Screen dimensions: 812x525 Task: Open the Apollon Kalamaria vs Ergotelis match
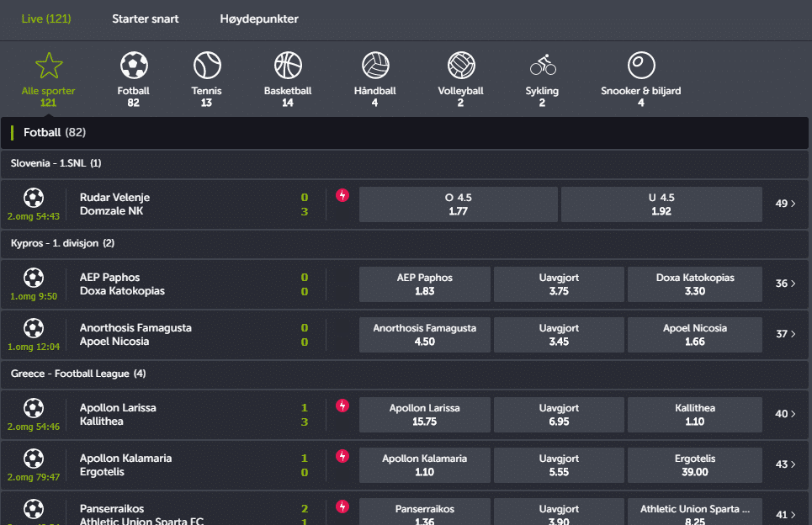coord(126,465)
